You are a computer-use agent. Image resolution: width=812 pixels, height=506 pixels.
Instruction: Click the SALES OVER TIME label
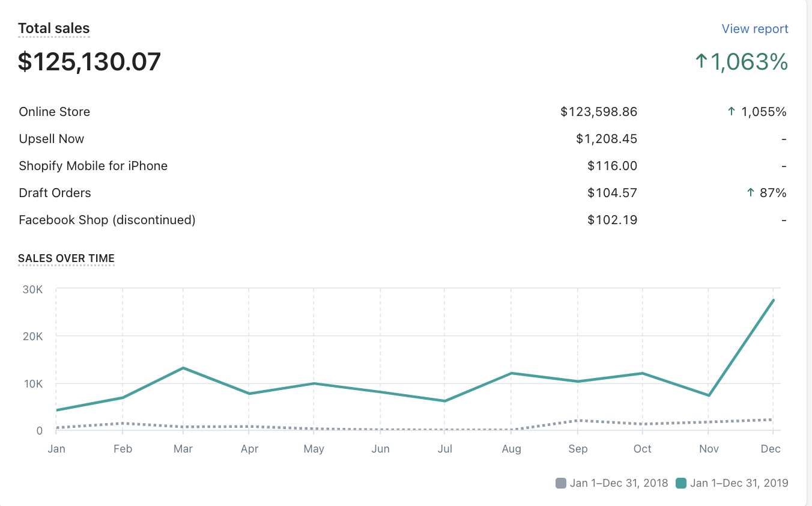[x=66, y=258]
